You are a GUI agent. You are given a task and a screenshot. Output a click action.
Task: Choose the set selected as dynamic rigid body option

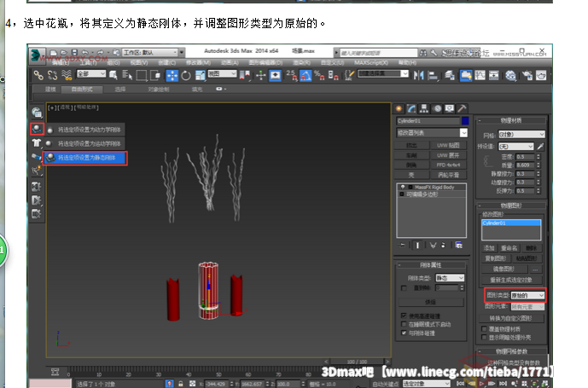tap(85, 130)
